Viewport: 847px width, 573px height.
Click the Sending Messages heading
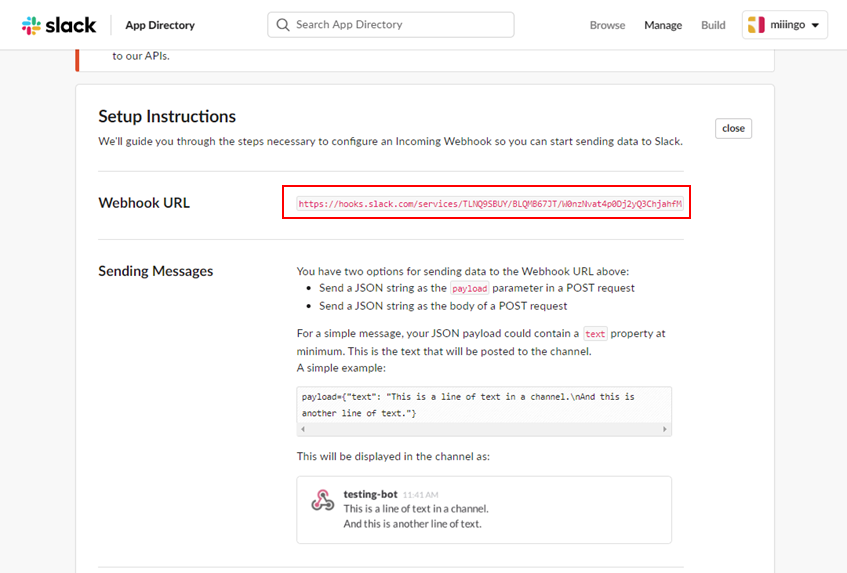click(x=156, y=271)
